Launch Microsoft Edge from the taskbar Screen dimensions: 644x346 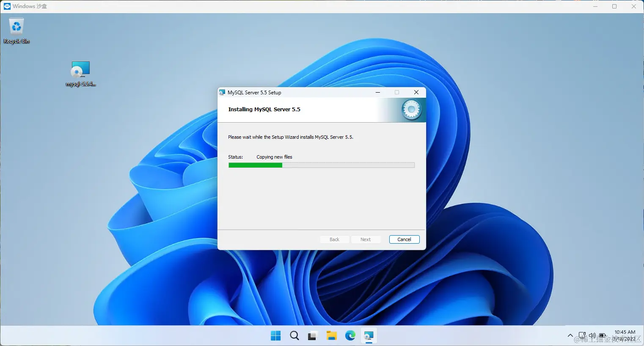(350, 336)
